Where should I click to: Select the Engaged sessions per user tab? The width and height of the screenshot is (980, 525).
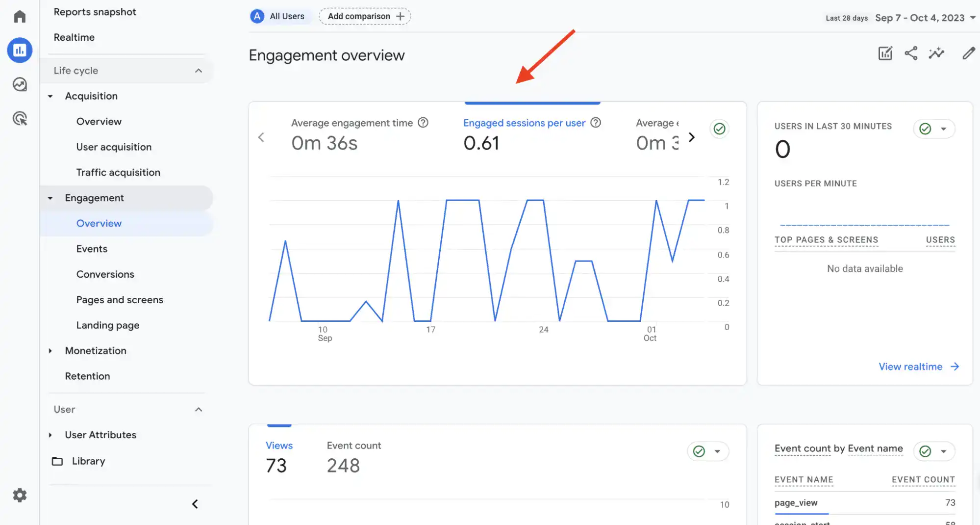(x=524, y=123)
